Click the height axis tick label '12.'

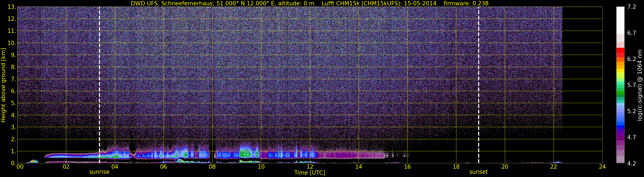[x=12, y=19]
